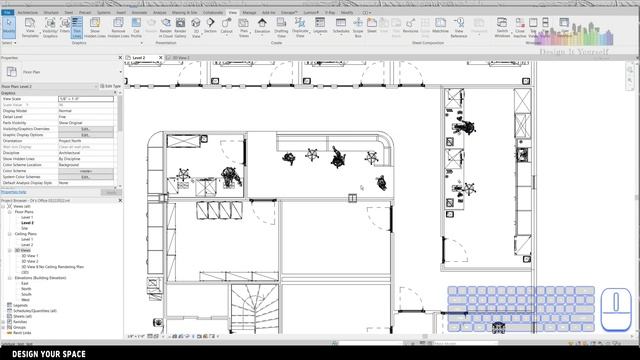Viewport: 640px width, 360px height.
Task: Switch to Annotate ribbon tab
Action: [139, 12]
